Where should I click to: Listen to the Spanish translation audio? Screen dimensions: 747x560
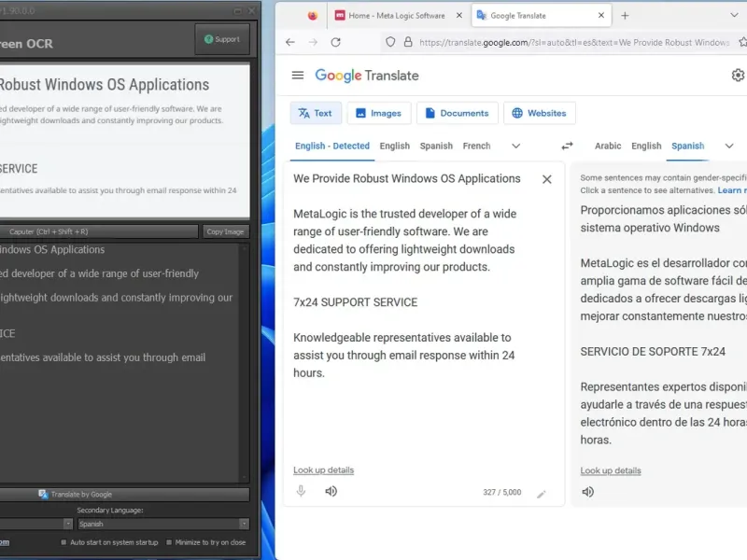(x=588, y=492)
